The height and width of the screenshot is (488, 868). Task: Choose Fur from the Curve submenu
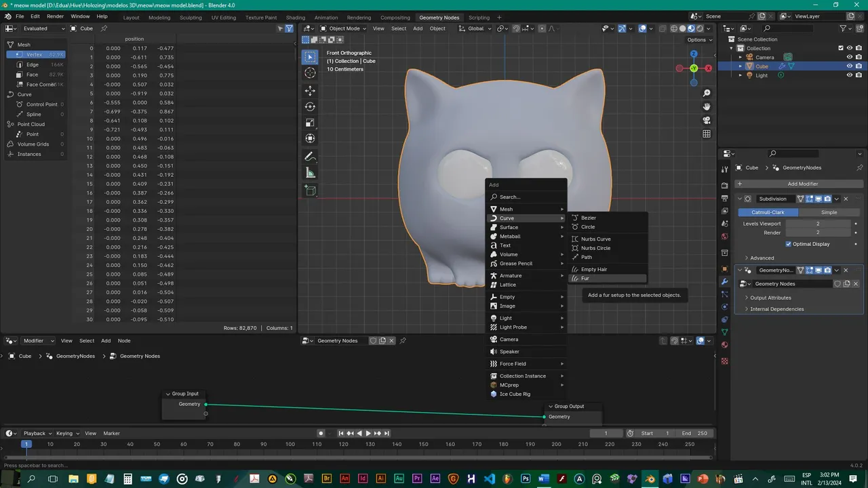click(x=608, y=279)
